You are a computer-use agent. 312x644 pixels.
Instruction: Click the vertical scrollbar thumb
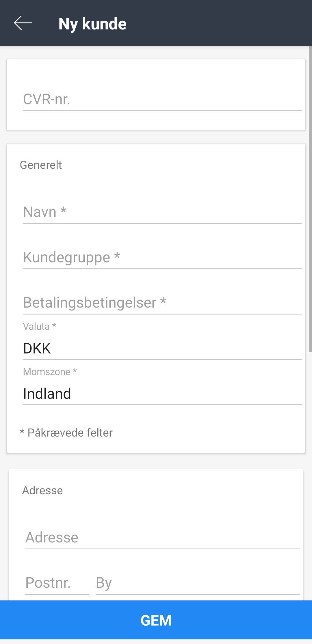point(310,199)
